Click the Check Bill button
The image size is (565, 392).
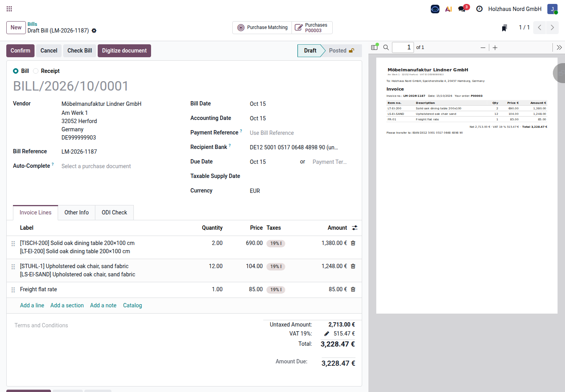pyautogui.click(x=80, y=51)
